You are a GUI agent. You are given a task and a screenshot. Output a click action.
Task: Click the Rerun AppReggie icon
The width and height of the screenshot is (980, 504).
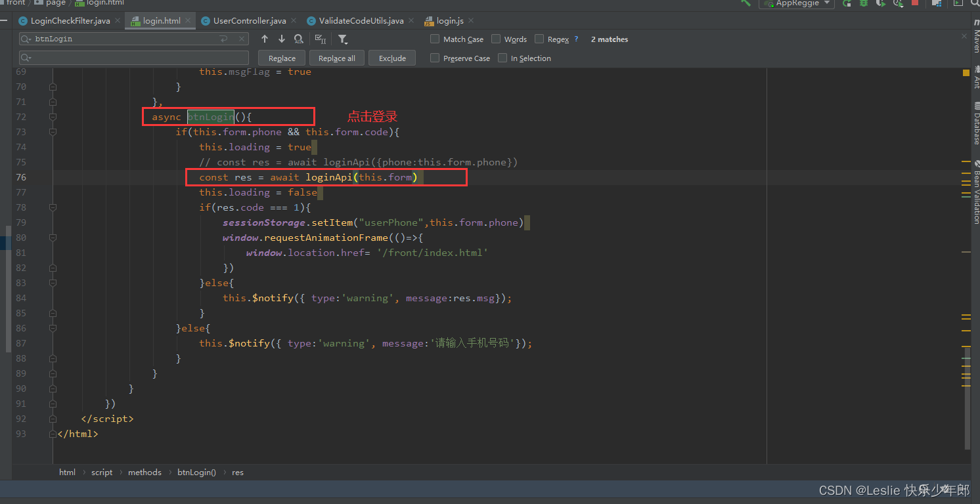coord(847,3)
